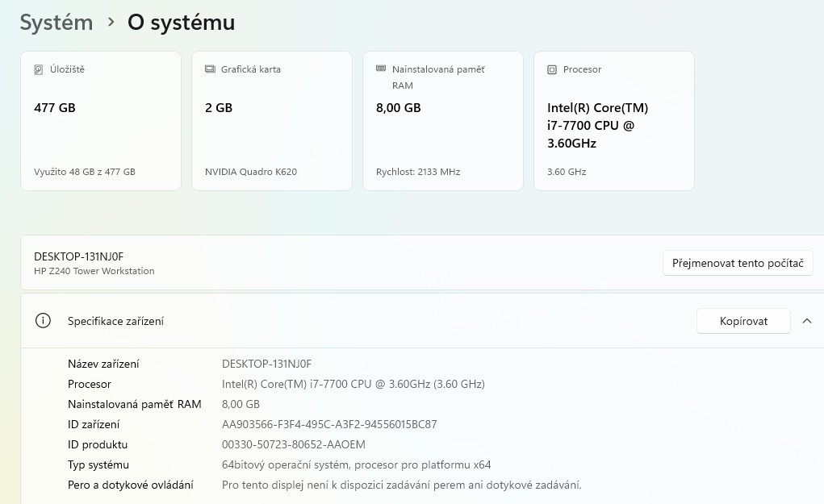Click the Grafická karta monitor icon
The image size is (824, 504).
coord(210,70)
